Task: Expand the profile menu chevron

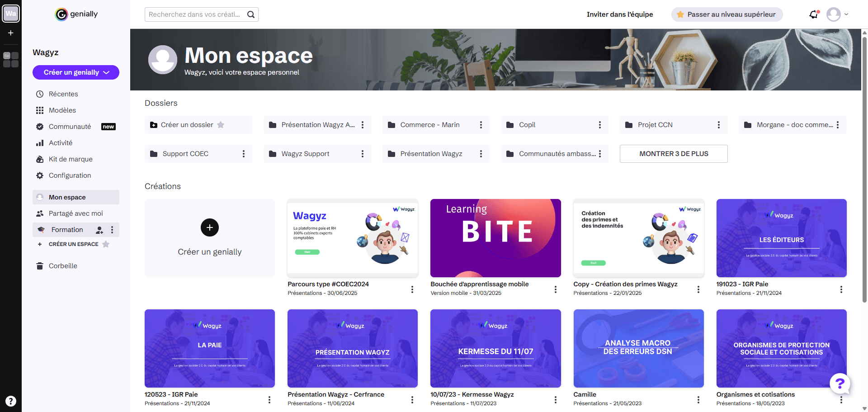Action: tap(846, 14)
